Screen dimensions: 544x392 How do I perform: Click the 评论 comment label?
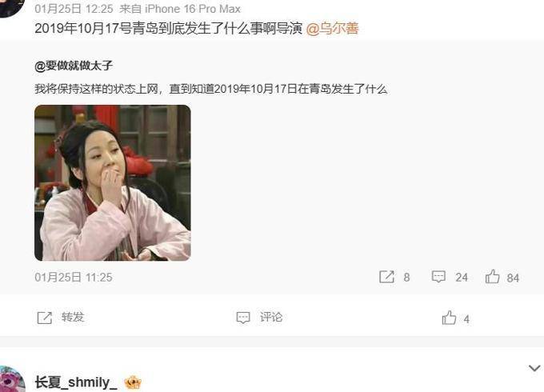(271, 317)
